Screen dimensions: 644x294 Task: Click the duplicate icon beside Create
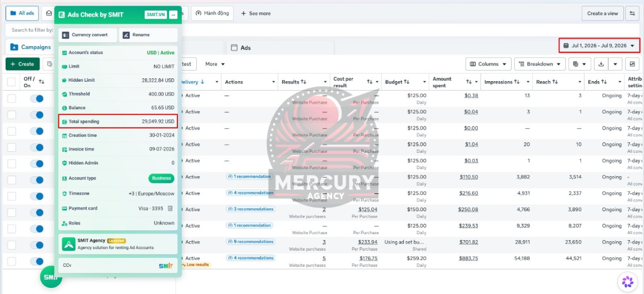(49, 64)
